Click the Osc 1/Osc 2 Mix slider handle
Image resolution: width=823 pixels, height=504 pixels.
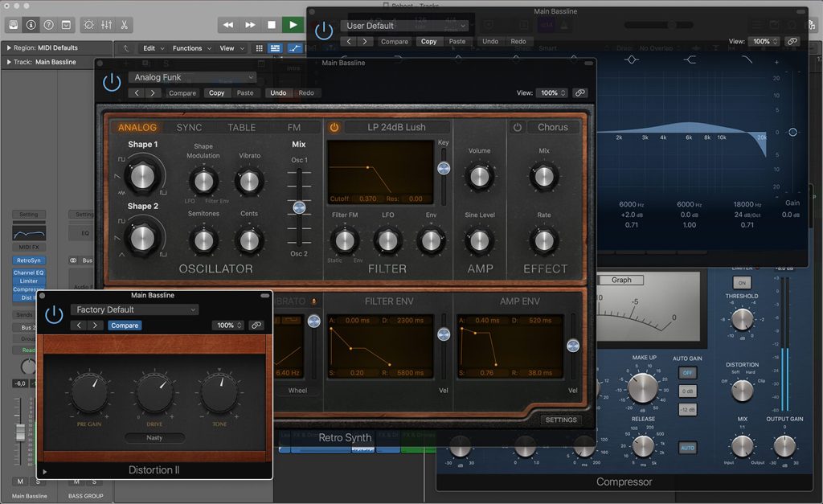pyautogui.click(x=299, y=207)
